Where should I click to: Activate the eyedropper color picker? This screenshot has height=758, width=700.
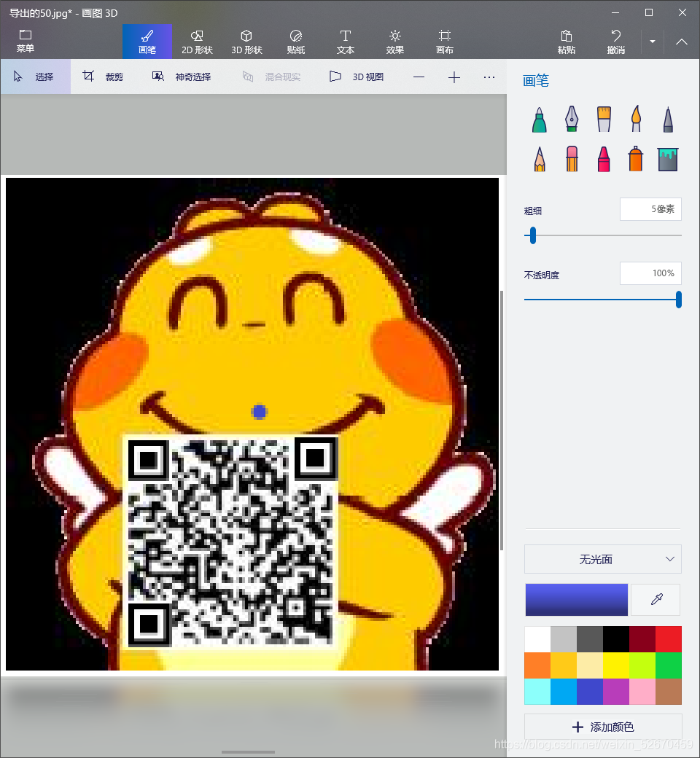656,599
